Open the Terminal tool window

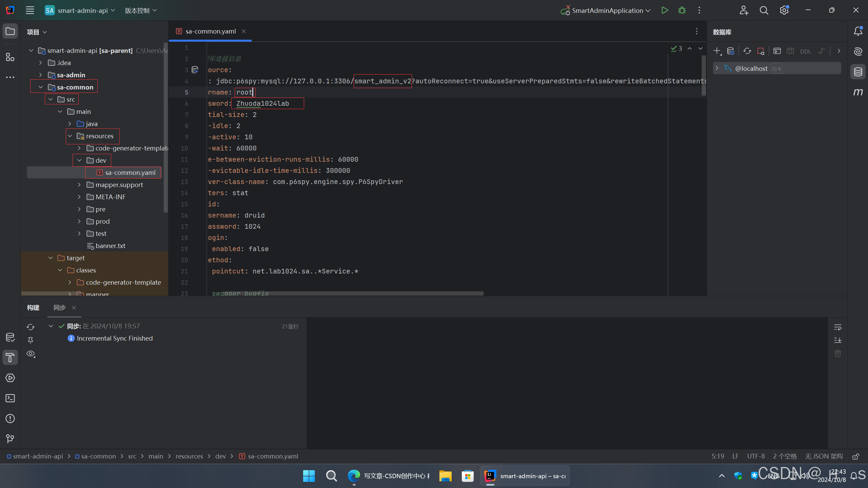click(x=10, y=398)
